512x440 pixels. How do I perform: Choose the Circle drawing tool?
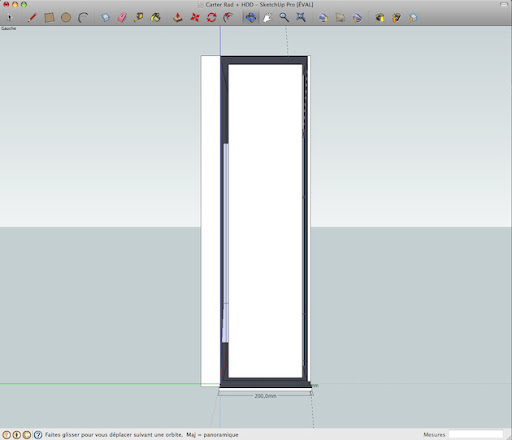coord(66,17)
